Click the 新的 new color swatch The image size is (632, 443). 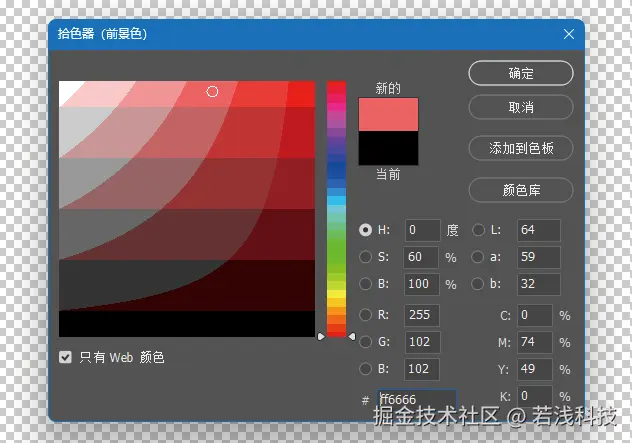pyautogui.click(x=388, y=114)
